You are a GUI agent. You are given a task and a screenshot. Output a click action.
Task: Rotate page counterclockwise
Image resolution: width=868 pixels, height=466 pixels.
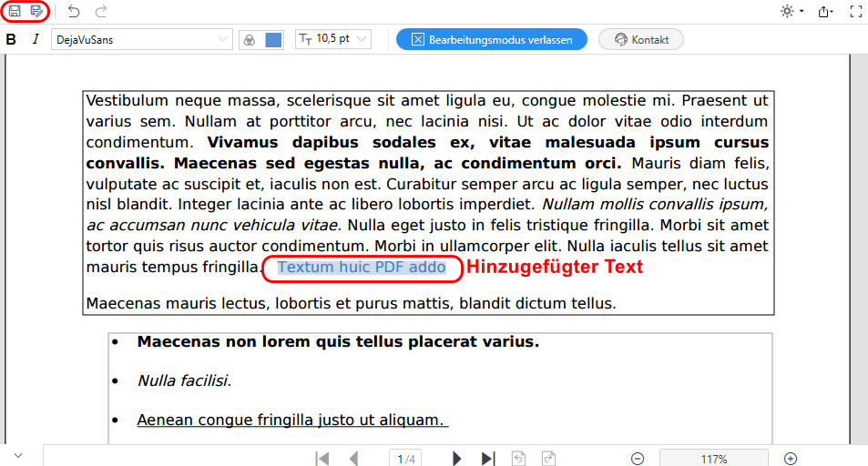pos(518,458)
